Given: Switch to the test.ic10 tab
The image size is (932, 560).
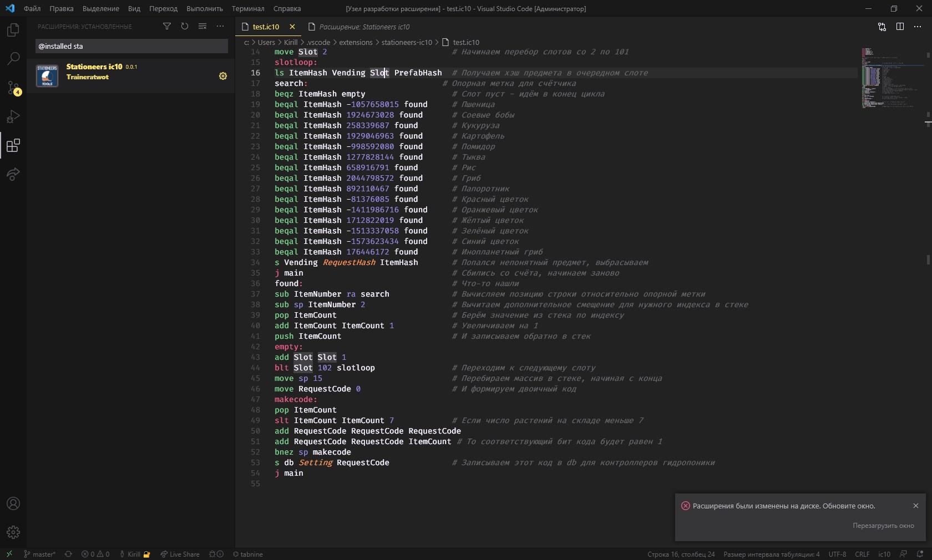Looking at the screenshot, I should [266, 27].
